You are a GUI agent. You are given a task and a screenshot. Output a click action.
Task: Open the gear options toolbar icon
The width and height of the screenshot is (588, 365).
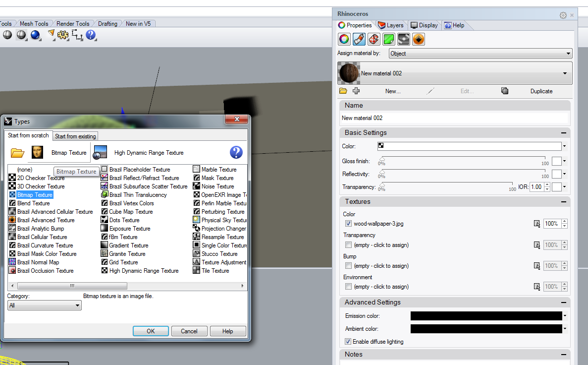62,35
